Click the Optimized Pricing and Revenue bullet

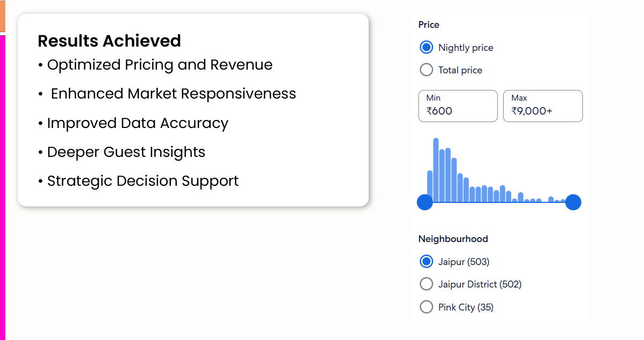point(155,65)
